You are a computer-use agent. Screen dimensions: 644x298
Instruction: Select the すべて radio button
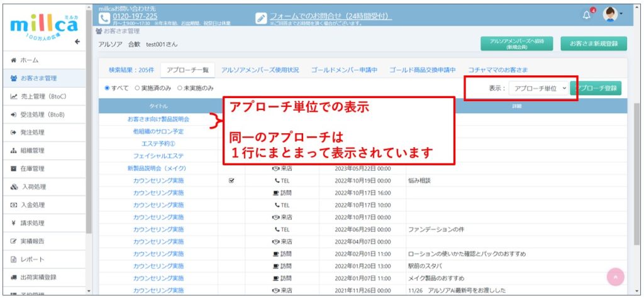point(108,89)
